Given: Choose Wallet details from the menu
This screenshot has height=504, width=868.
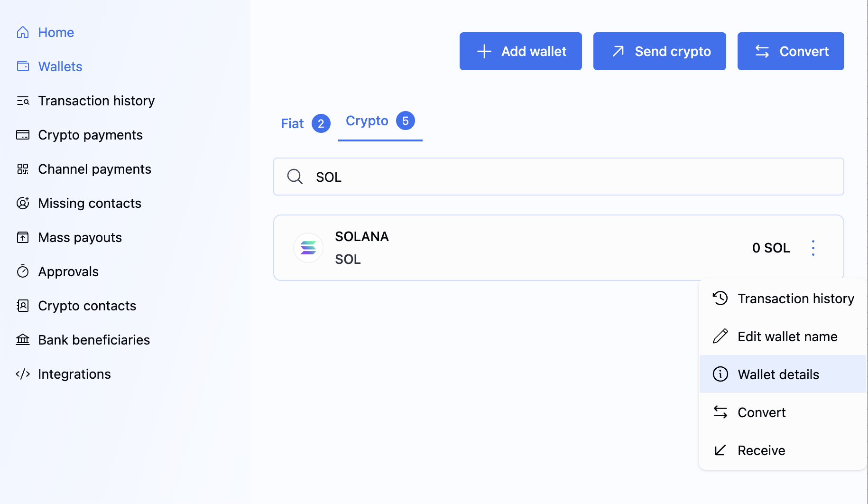Looking at the screenshot, I should pyautogui.click(x=778, y=374).
